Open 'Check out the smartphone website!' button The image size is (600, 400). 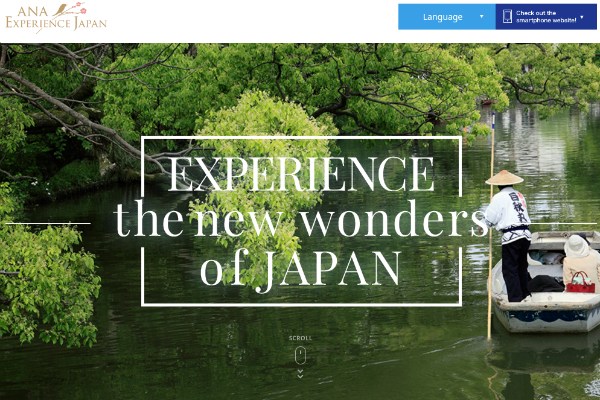coord(546,17)
